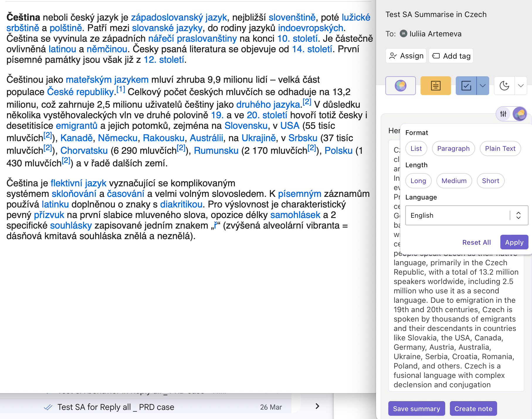Choose Short summary length
Viewport: 532px width, 419px height.
[490, 181]
